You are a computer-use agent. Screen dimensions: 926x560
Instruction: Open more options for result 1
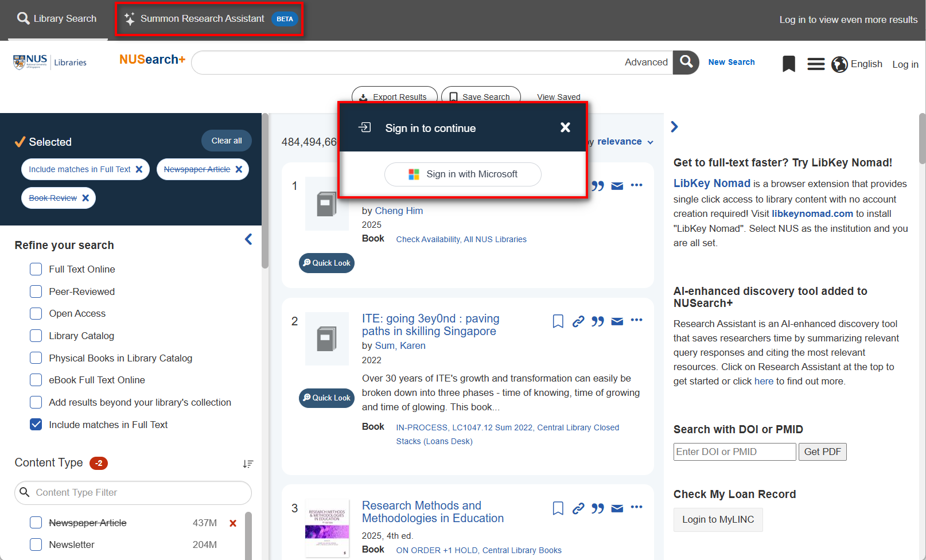coord(637,185)
